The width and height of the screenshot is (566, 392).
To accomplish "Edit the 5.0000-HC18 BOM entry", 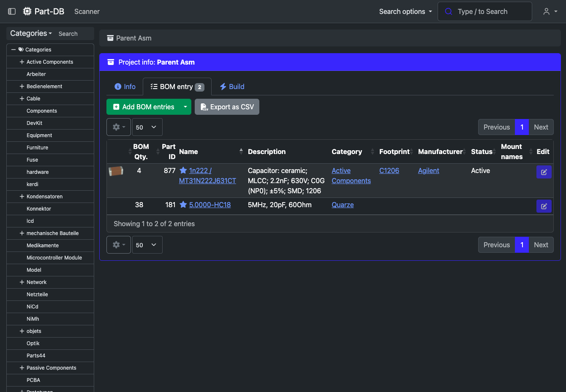I will pos(544,206).
